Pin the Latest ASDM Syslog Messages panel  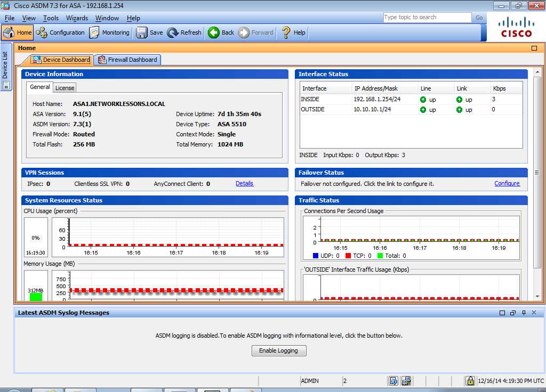point(524,313)
